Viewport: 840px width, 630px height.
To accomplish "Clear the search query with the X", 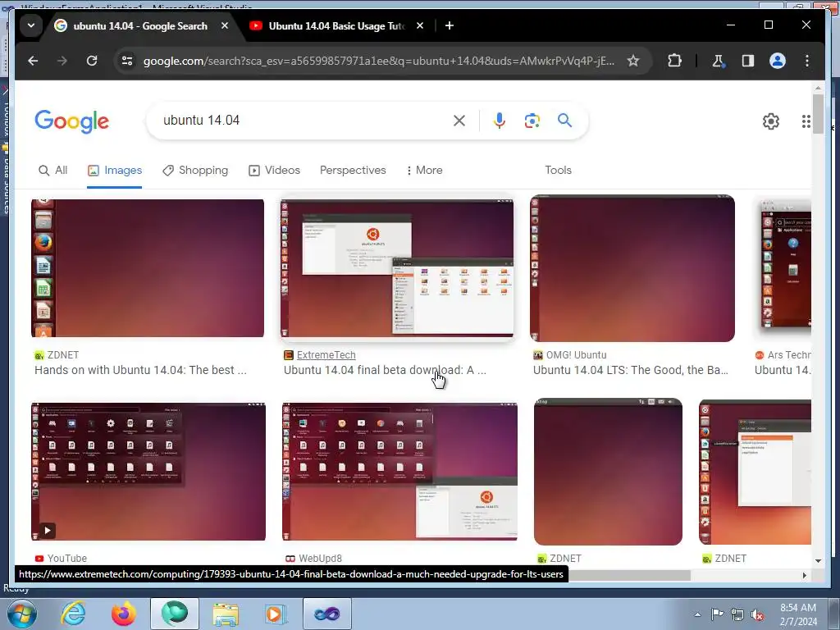I will [x=459, y=121].
